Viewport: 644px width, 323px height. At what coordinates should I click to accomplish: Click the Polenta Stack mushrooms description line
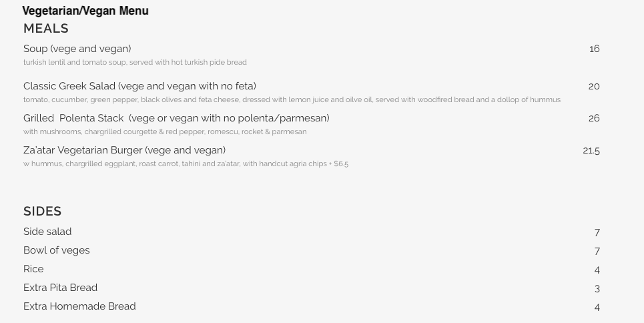[165, 132]
